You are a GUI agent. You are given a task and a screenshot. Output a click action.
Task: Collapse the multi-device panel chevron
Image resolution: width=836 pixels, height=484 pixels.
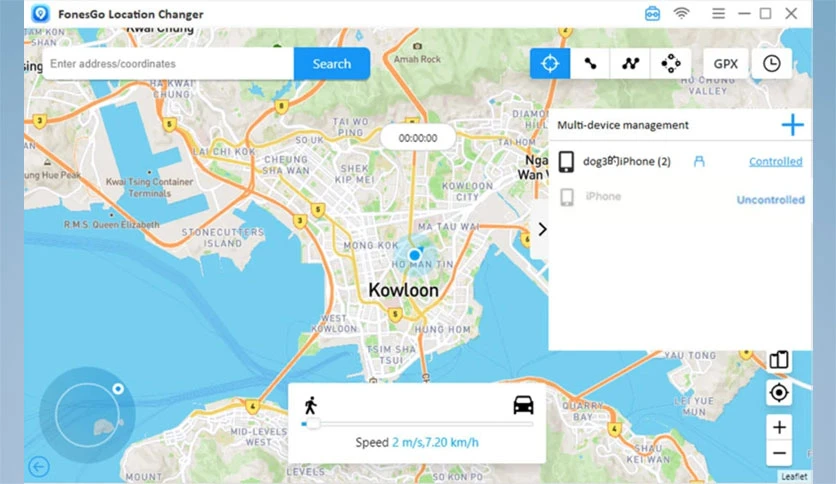point(542,229)
